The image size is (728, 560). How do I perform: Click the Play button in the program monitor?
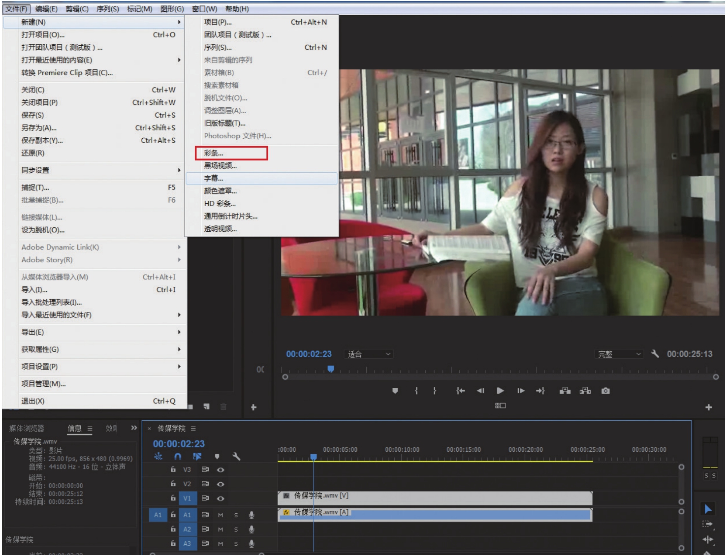[500, 391]
